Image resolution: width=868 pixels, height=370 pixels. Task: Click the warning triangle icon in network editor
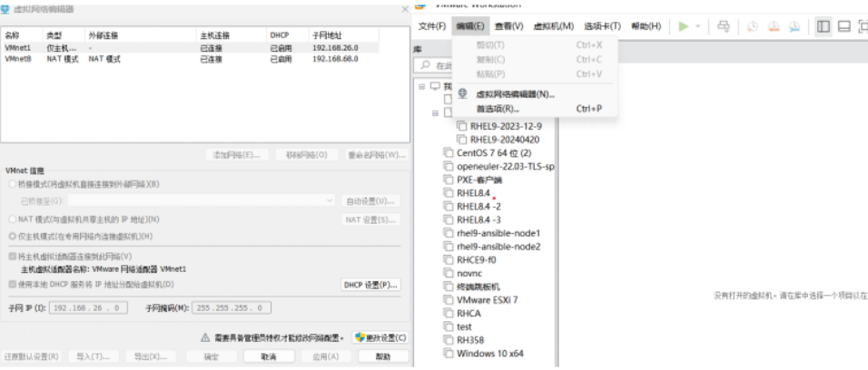205,337
